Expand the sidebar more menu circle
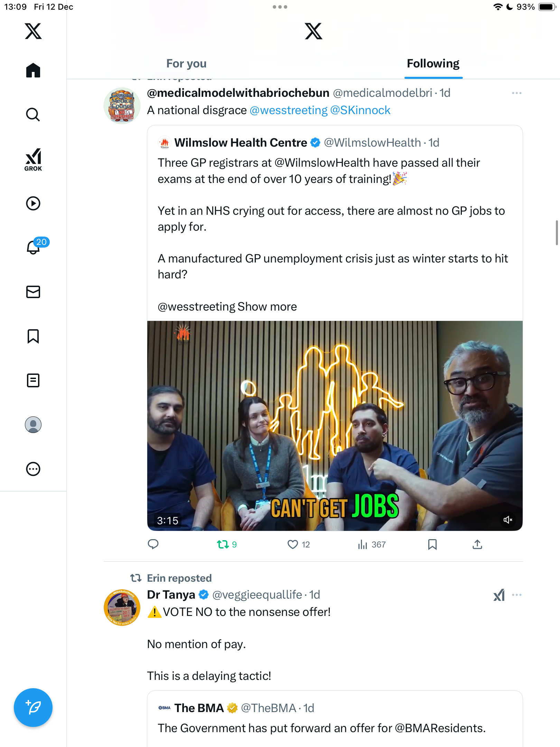Screen dimensions: 560x747 (x=33, y=469)
